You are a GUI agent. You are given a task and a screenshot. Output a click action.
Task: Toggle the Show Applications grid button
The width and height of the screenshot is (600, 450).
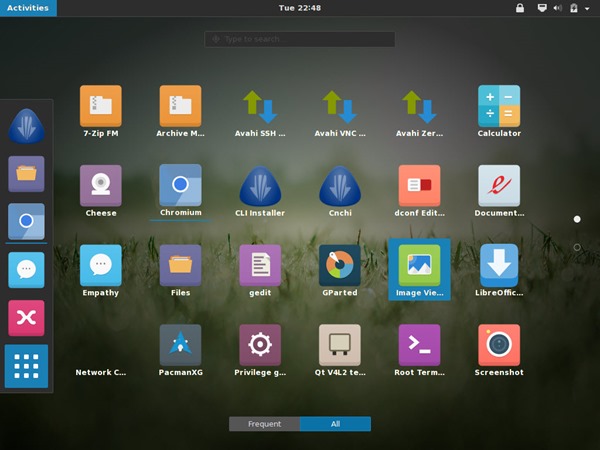point(26,366)
